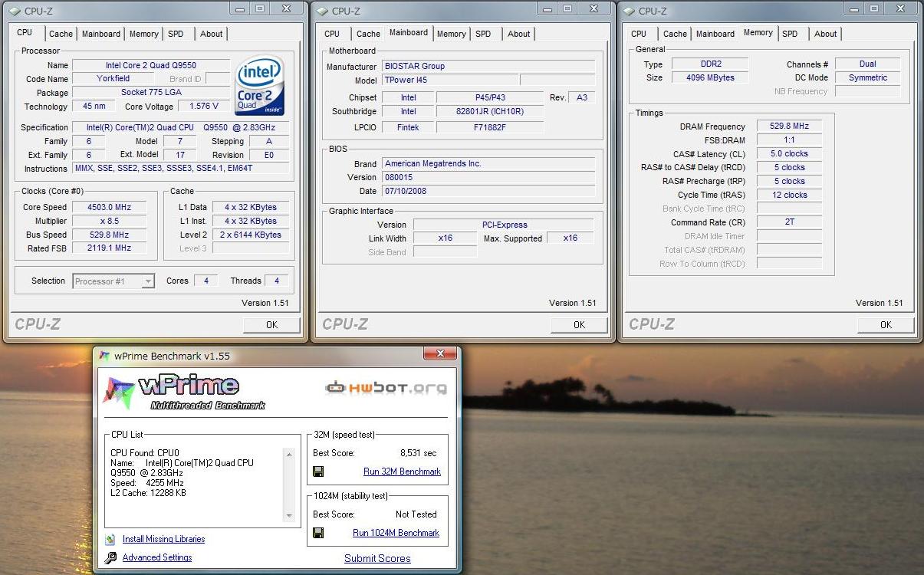Click the Cycle Time value 12 clocks

(x=789, y=195)
